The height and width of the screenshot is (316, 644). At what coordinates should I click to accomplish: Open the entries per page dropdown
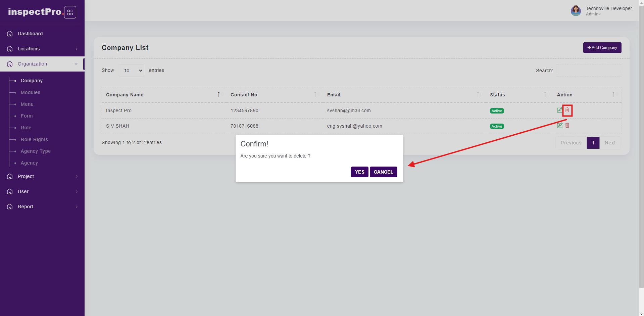[131, 71]
